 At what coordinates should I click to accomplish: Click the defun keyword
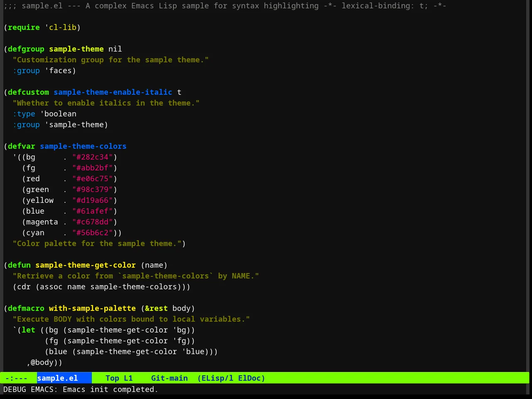coord(19,265)
